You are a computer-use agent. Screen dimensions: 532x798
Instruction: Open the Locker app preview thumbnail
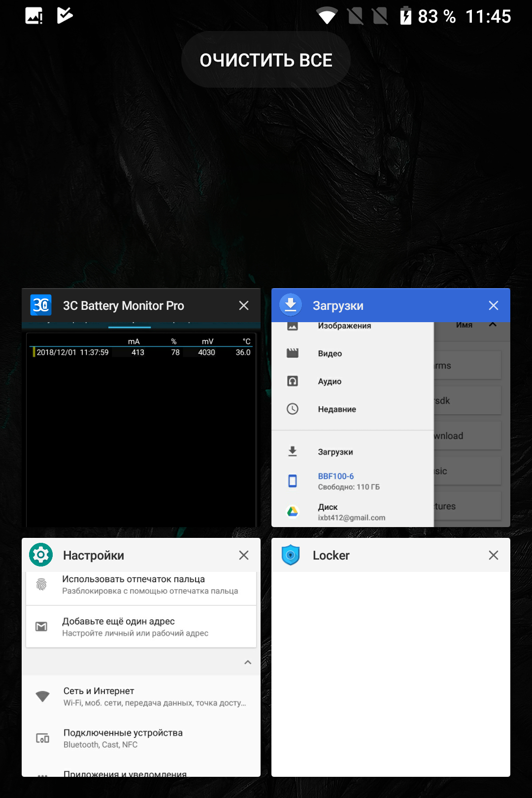tap(391, 674)
